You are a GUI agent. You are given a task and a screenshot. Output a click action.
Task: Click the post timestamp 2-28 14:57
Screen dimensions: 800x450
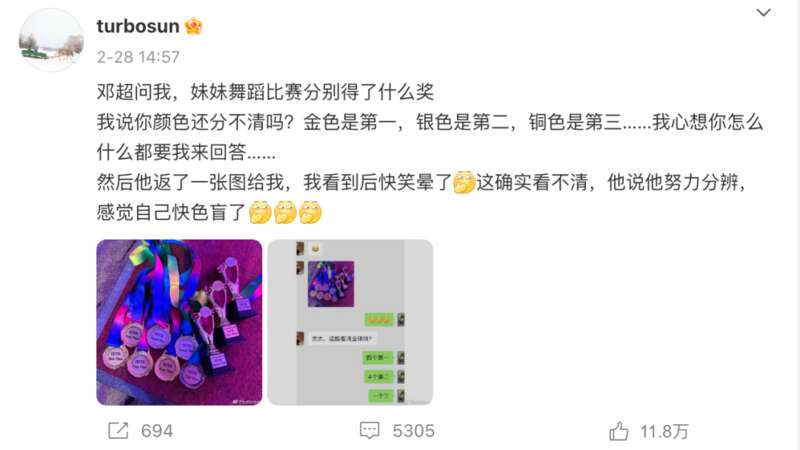pos(138,57)
